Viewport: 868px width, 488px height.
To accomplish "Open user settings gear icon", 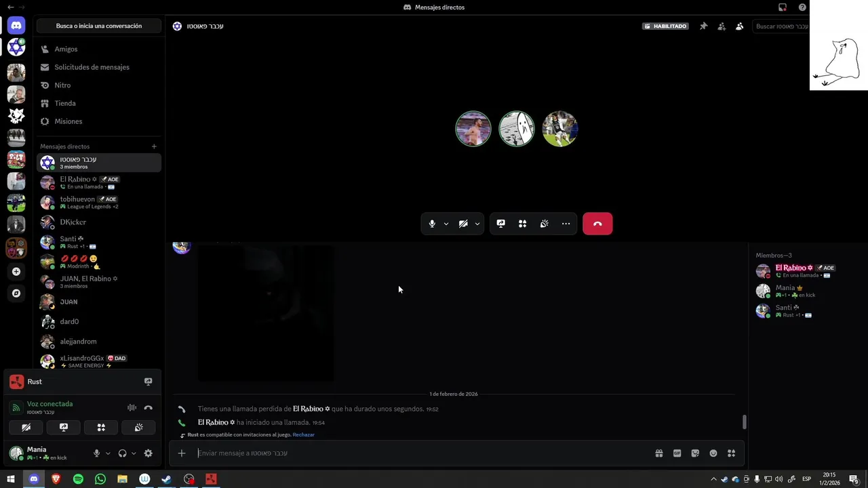I will tap(148, 453).
